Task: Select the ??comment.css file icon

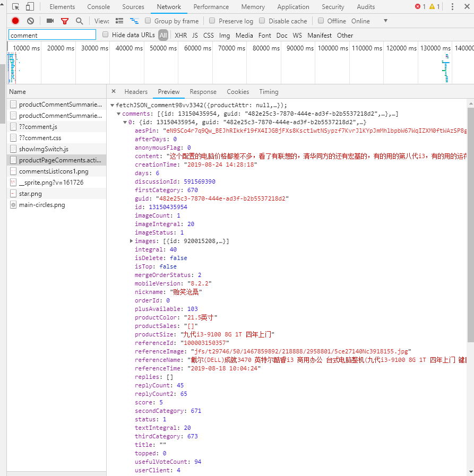Action: (x=13, y=138)
